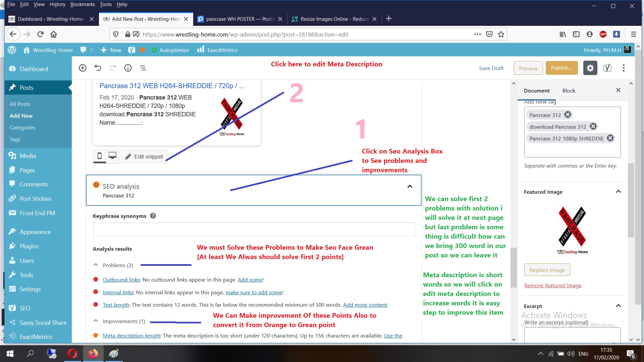Open Media menu in sidebar
The width and height of the screenshot is (644, 362).
click(28, 156)
